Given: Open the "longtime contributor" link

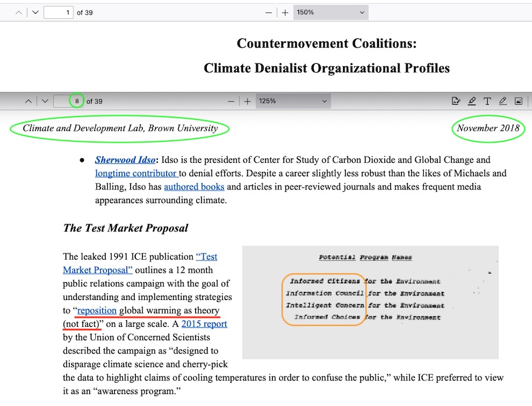Looking at the screenshot, I should [136, 173].
